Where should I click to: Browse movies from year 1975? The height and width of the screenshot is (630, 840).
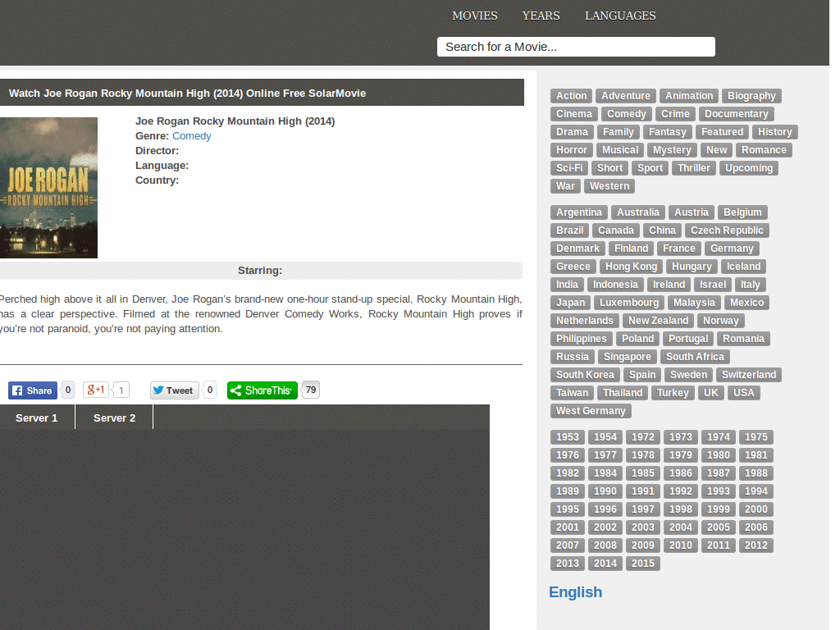[x=756, y=437]
